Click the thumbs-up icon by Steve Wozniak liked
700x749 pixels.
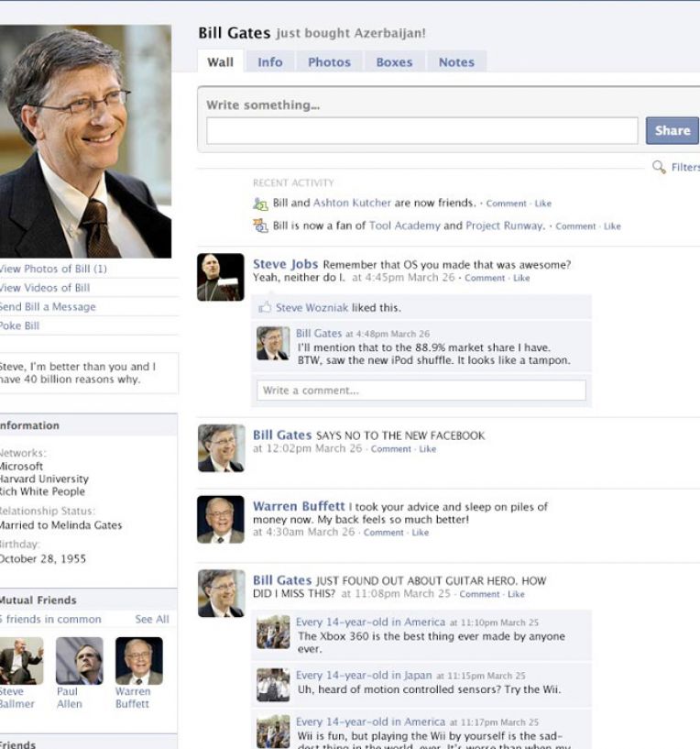pos(265,307)
